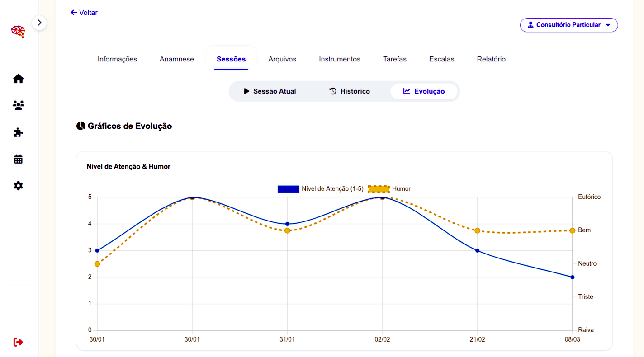Toggle Nível de Atenção legend series
644x357 pixels.
point(320,189)
